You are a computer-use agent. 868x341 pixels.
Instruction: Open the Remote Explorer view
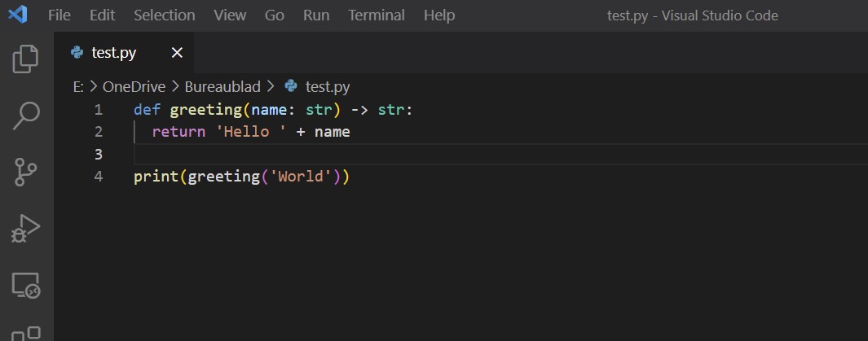(x=26, y=285)
